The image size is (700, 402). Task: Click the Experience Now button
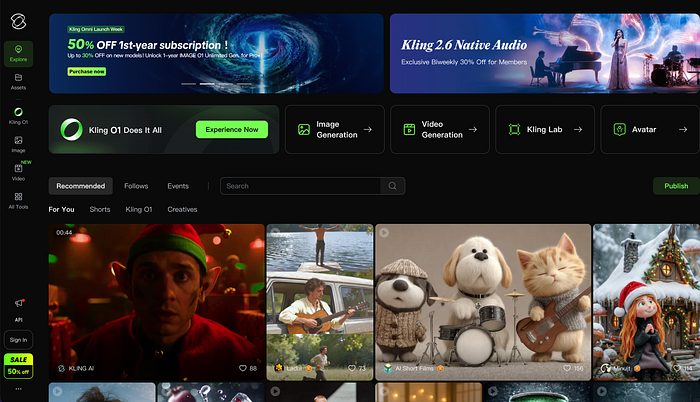[231, 129]
